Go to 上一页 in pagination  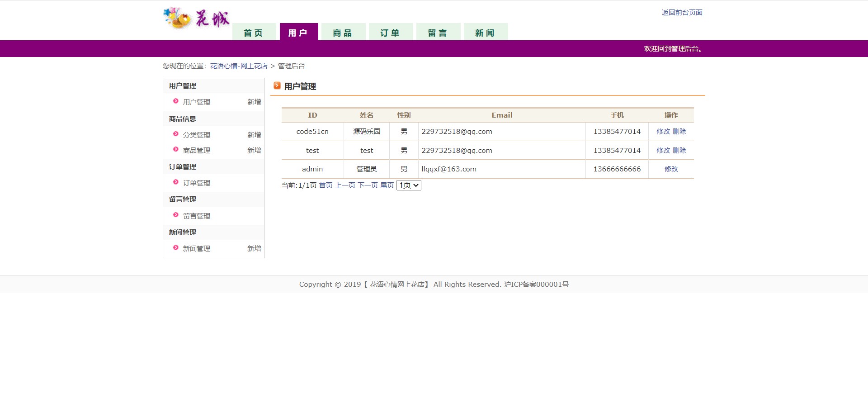[x=345, y=185]
